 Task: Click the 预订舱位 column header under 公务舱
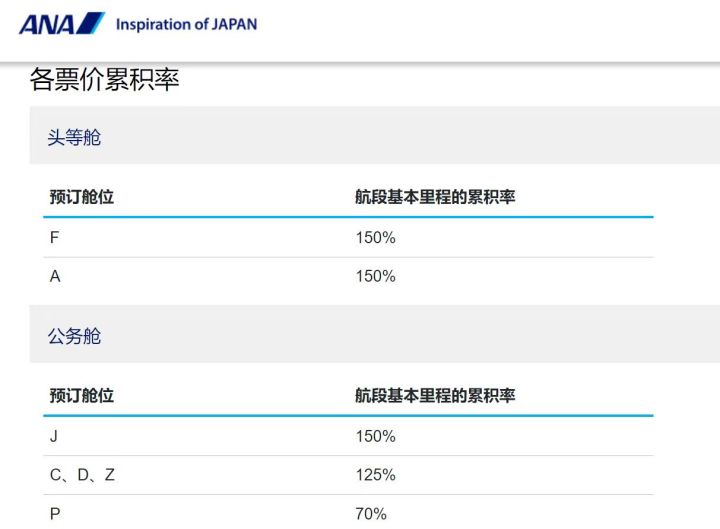(82, 395)
